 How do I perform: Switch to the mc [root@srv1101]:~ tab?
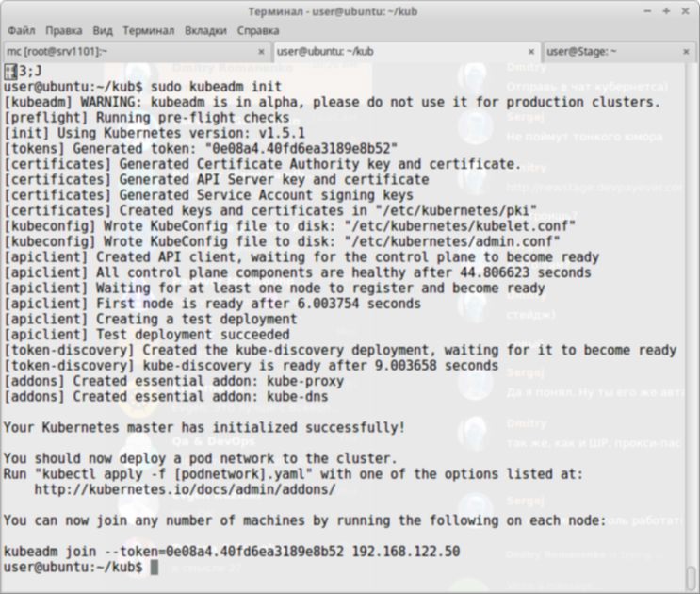point(136,52)
